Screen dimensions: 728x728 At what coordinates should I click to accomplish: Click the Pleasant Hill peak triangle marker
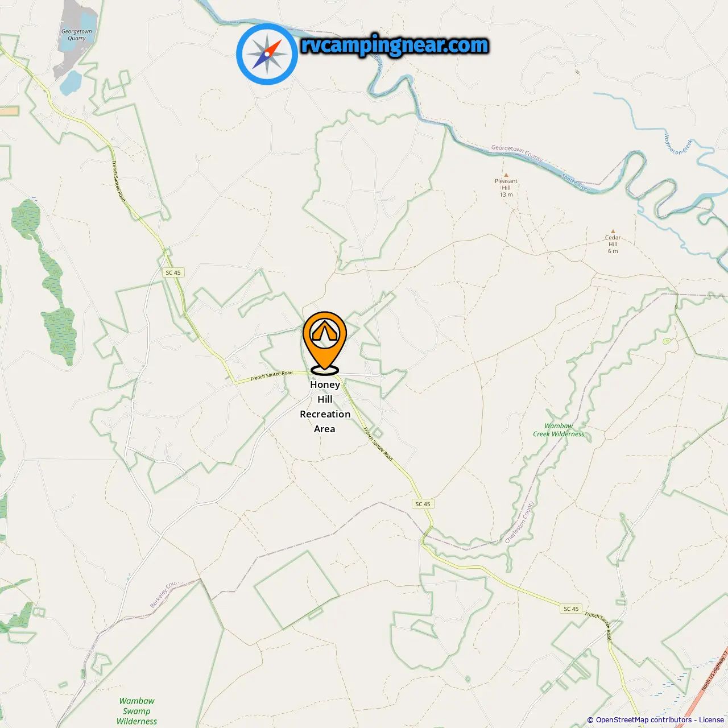click(506, 175)
